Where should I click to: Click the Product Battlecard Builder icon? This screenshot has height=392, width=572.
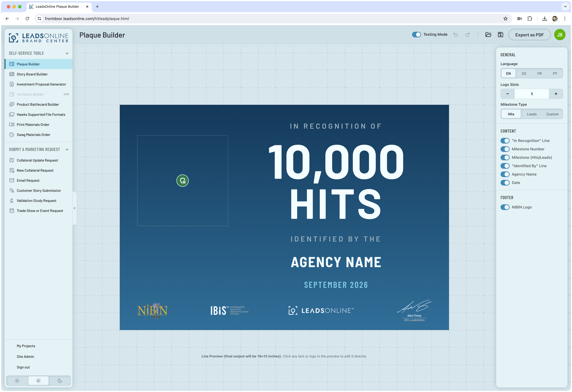click(x=12, y=104)
